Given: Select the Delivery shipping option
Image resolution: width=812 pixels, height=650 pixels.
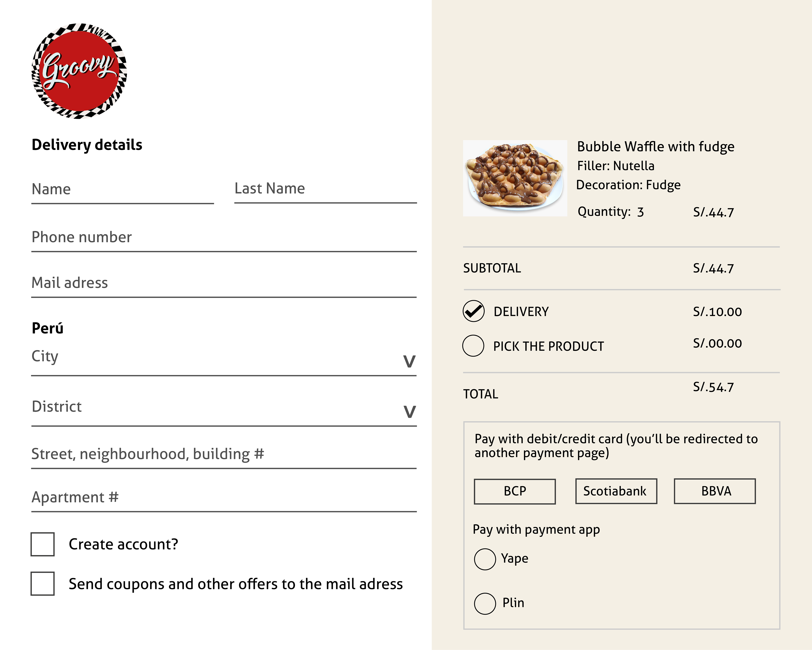Looking at the screenshot, I should (473, 311).
